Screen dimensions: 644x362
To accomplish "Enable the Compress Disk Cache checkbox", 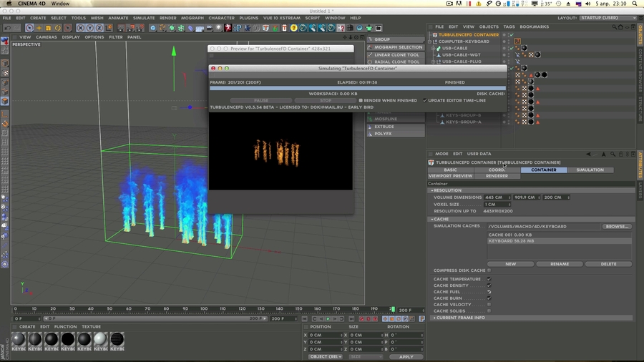I will click(x=489, y=270).
